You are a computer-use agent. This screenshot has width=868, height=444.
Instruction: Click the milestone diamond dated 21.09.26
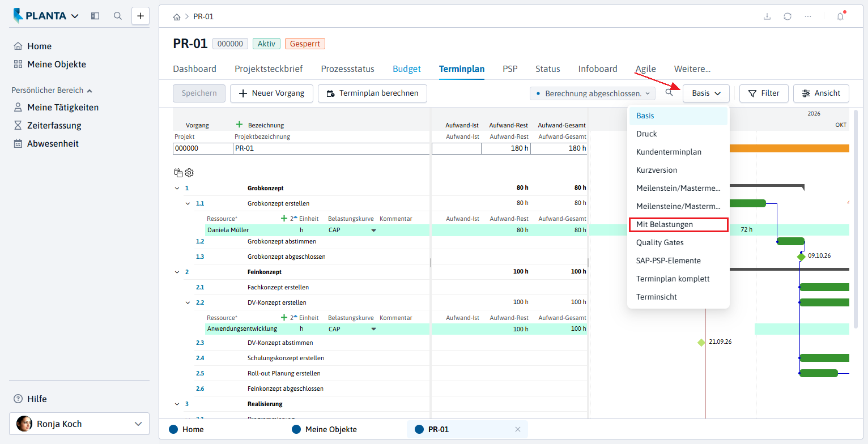point(701,342)
